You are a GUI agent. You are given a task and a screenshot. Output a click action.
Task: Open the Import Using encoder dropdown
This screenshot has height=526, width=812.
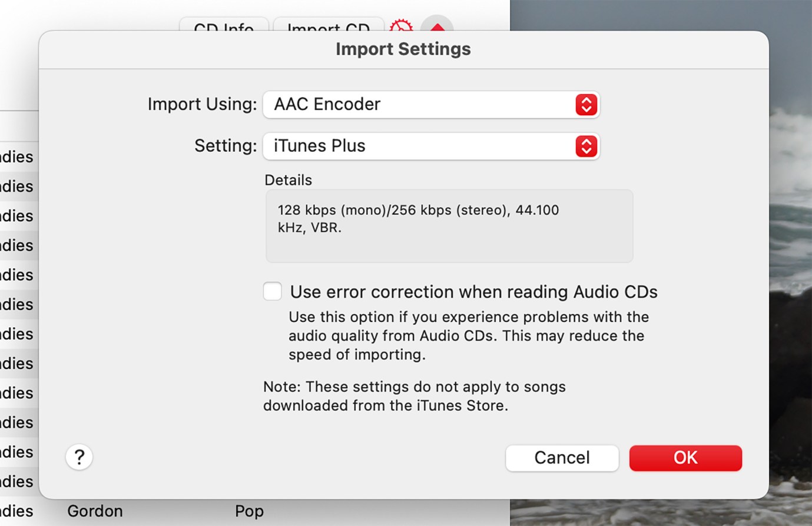pyautogui.click(x=431, y=104)
